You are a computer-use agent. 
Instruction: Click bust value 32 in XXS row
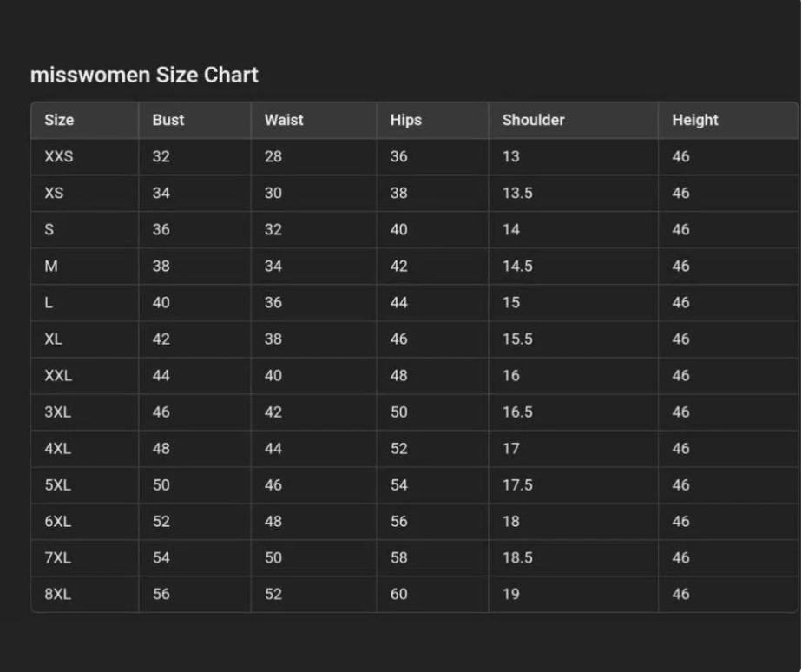point(161,157)
